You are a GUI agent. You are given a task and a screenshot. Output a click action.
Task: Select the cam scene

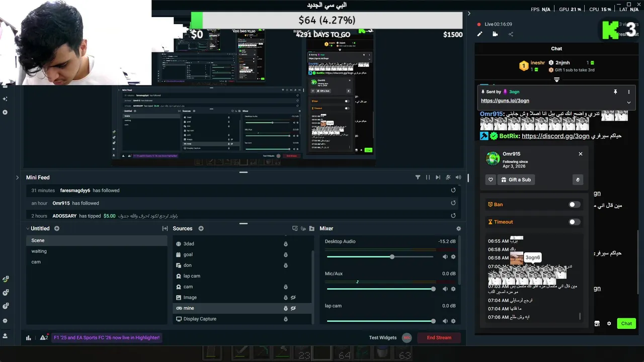click(x=97, y=262)
